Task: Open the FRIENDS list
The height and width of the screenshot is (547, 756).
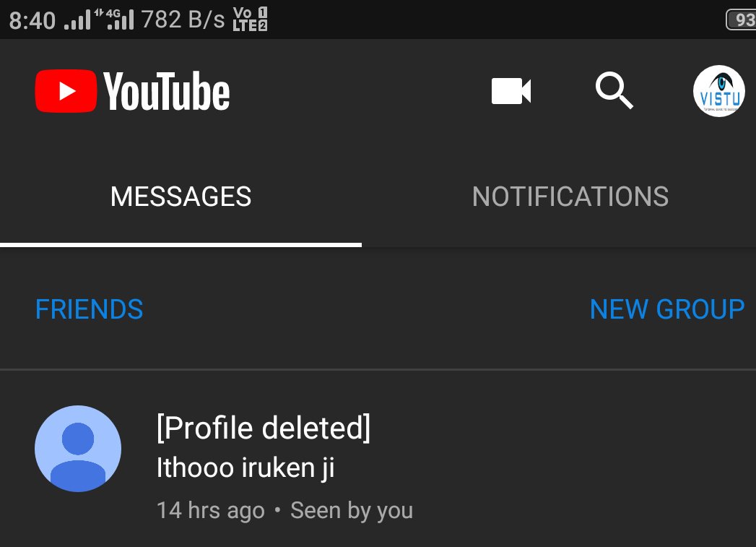Action: 90,309
